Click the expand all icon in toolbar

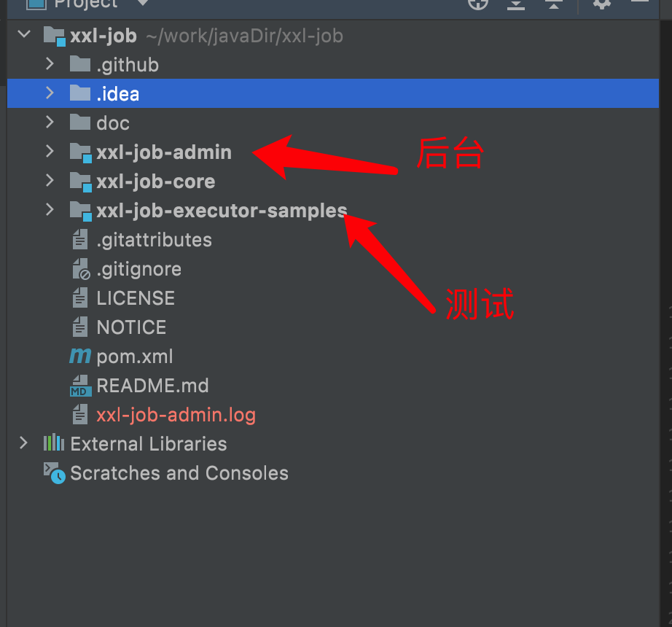516,4
